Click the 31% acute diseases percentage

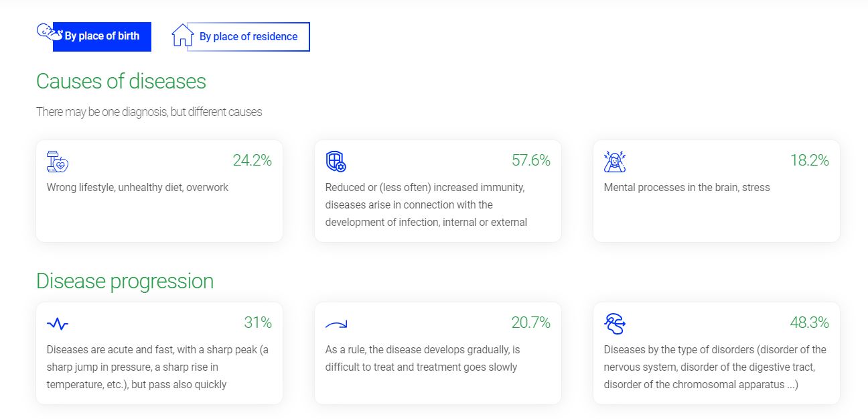click(258, 322)
